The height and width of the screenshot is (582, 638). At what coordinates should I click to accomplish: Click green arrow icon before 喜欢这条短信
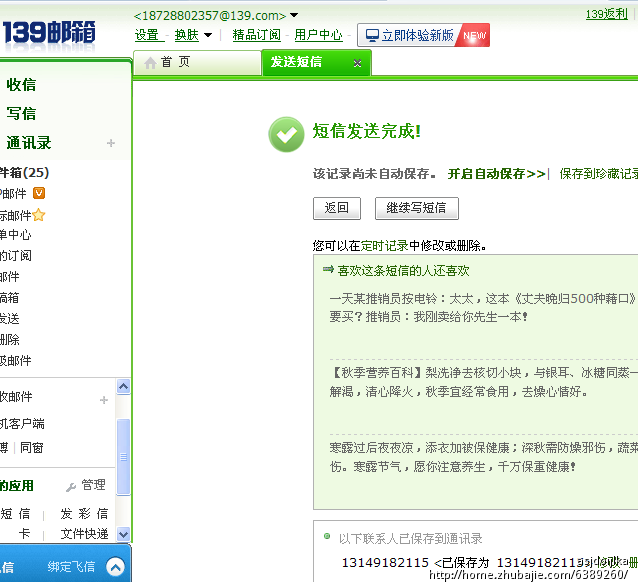[x=328, y=269]
